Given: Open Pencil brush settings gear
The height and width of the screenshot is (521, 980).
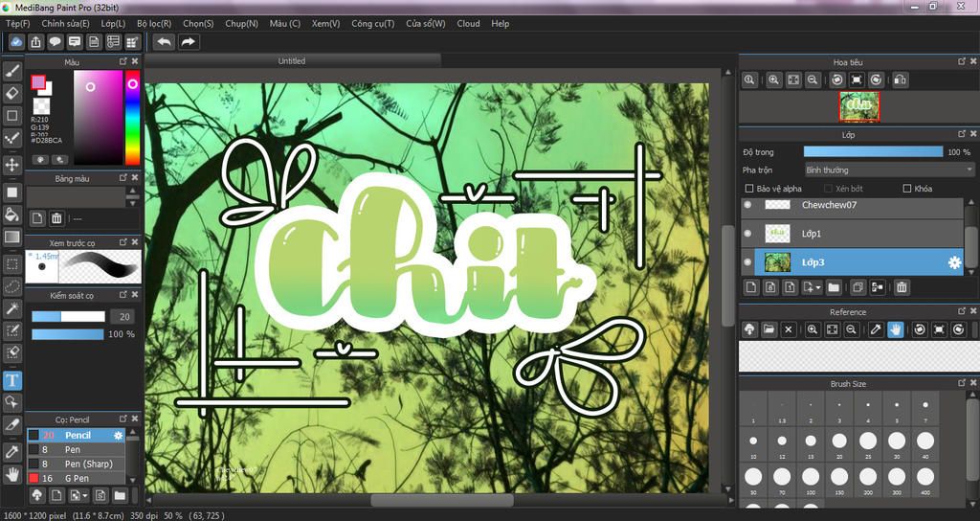Looking at the screenshot, I should (x=118, y=436).
